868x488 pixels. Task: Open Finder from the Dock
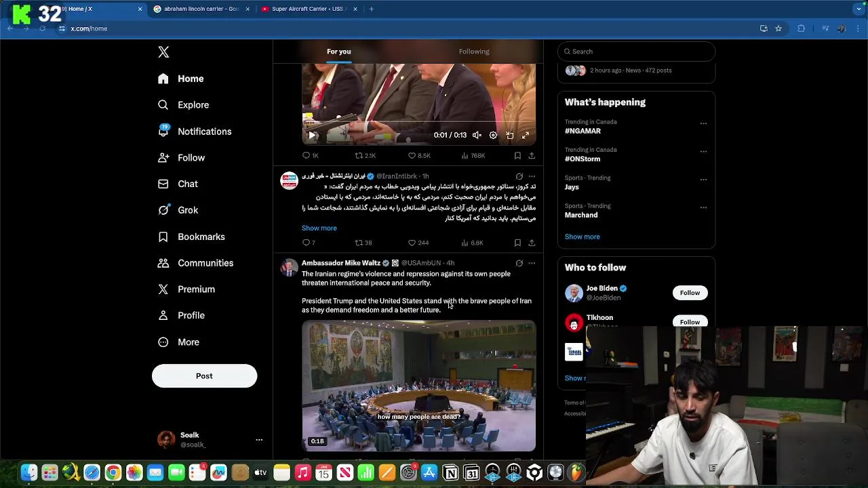[28, 472]
